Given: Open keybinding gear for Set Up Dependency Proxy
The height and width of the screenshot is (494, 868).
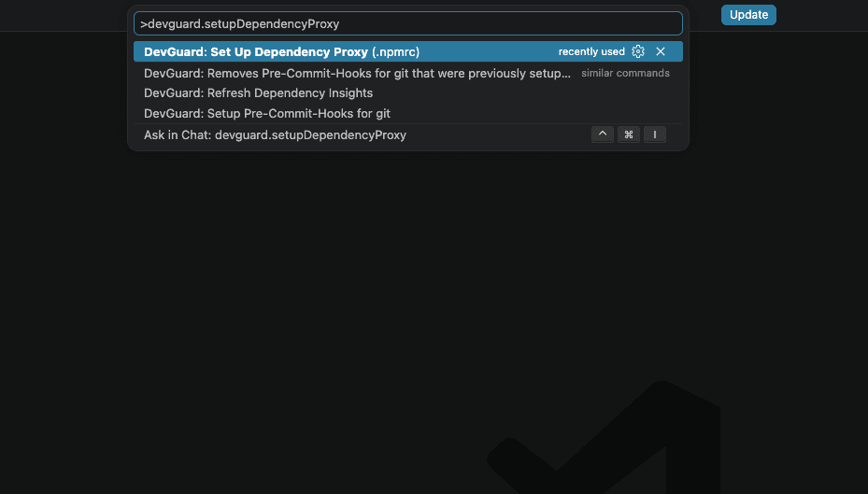Looking at the screenshot, I should (x=638, y=51).
